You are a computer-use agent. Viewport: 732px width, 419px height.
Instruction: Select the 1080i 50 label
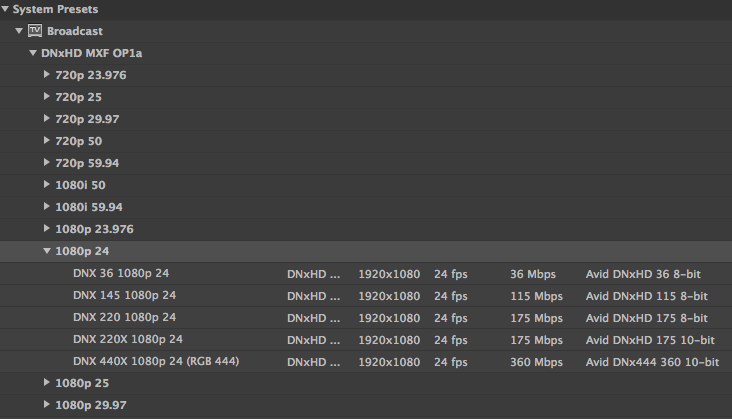click(80, 185)
